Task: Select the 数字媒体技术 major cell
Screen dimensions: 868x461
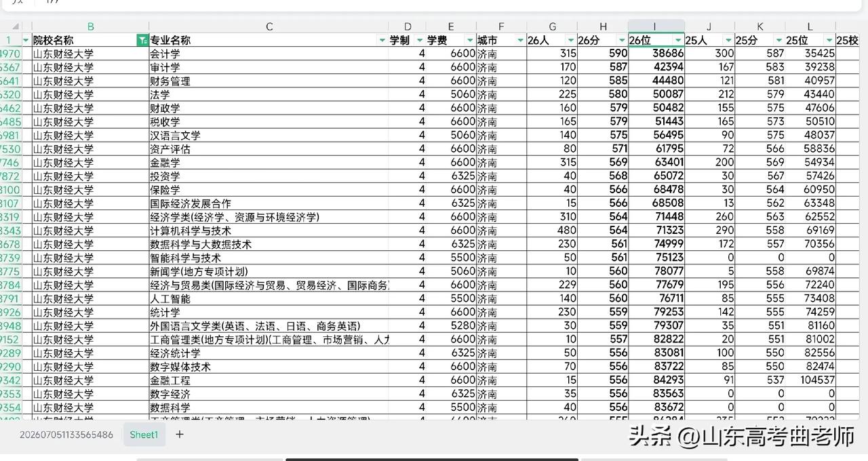Action: 269,367
